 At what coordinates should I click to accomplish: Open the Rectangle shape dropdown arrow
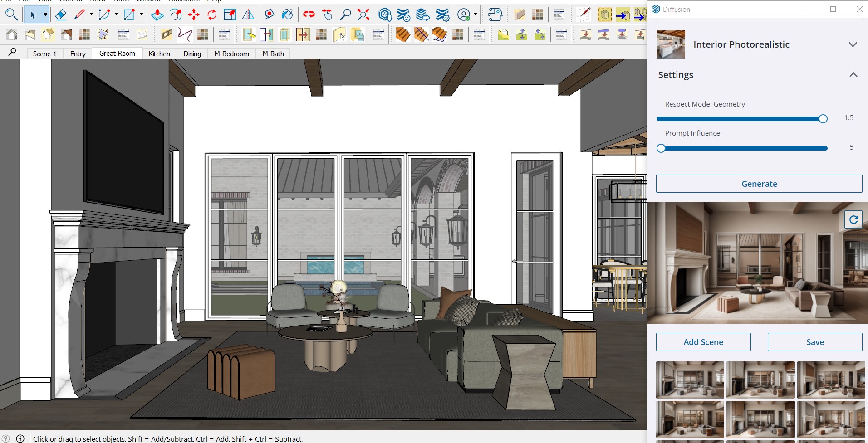(141, 15)
